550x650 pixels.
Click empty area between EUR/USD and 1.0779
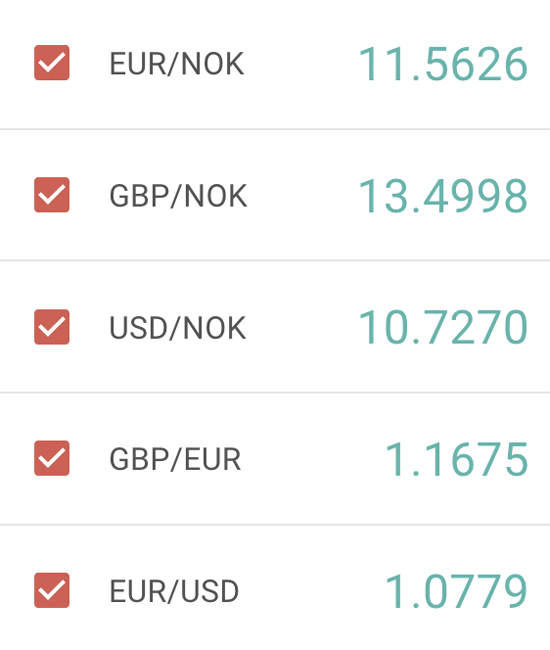tap(312, 591)
